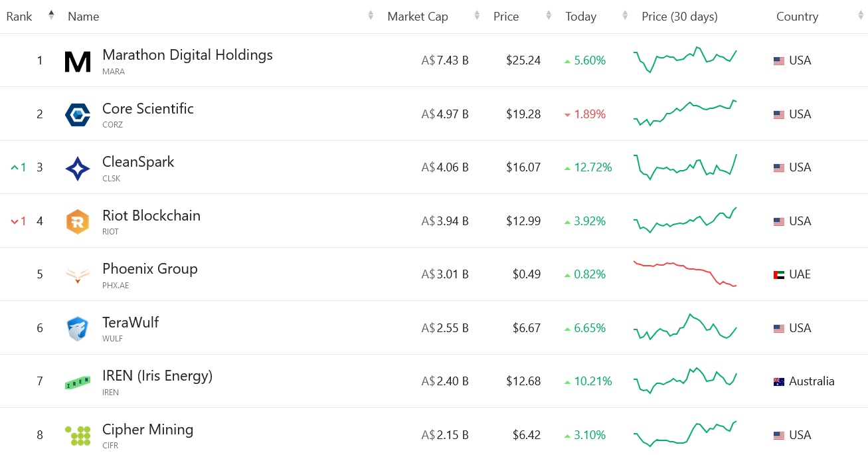Select the Cipher Mining dots logo

click(78, 434)
